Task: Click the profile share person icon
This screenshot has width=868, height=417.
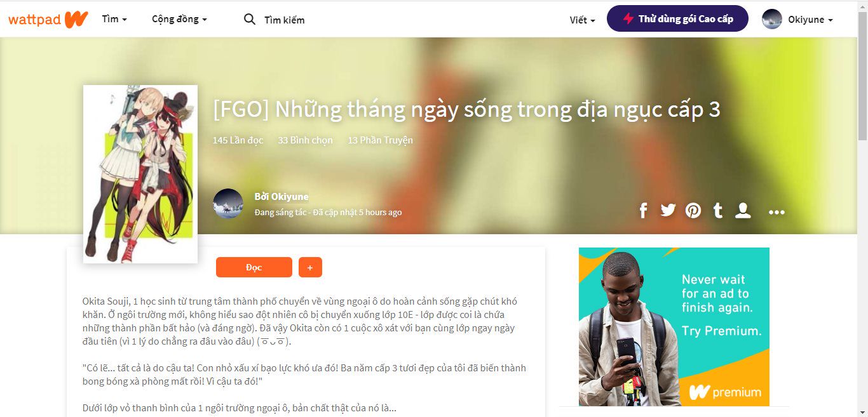Action: click(743, 211)
